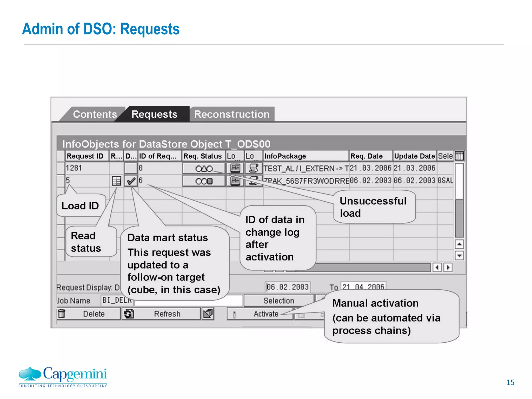The width and height of the screenshot is (532, 399).
Task: Click the table layout settings icon
Action: [459, 156]
